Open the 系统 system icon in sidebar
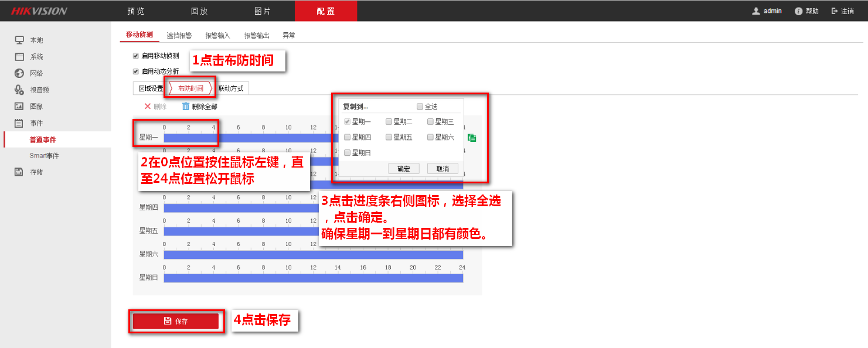868x348 pixels. (19, 57)
